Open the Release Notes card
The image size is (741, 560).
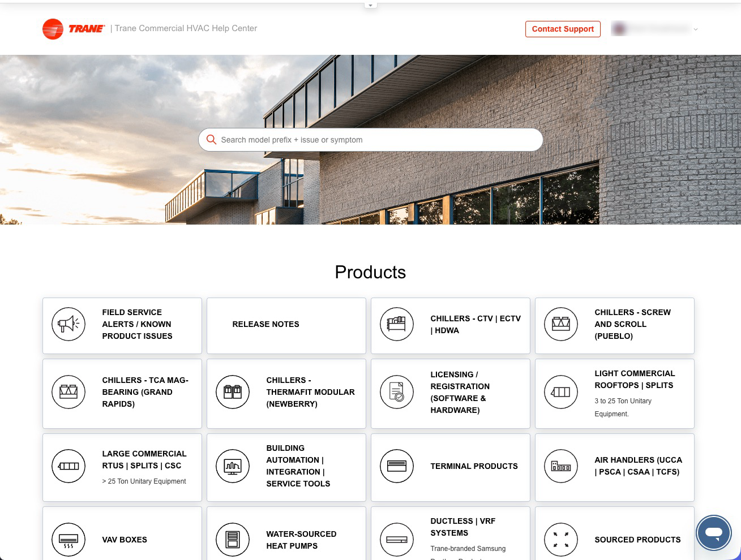pyautogui.click(x=286, y=326)
